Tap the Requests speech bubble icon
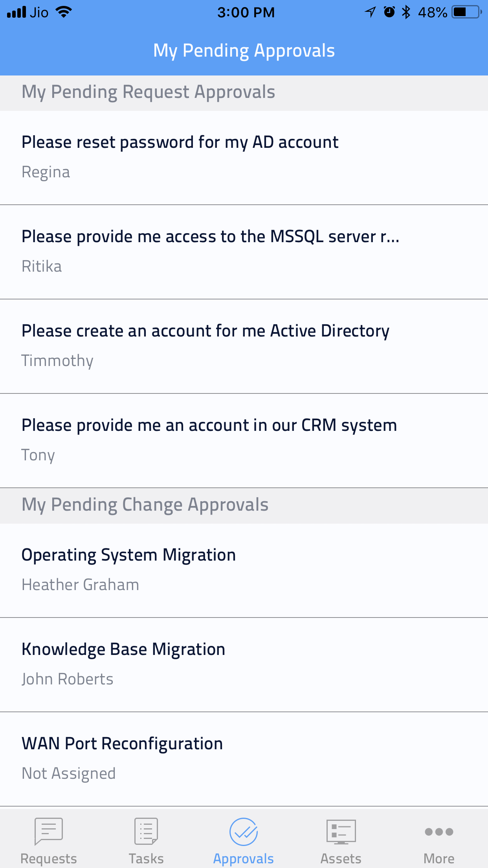Image resolution: width=488 pixels, height=868 pixels. tap(49, 831)
